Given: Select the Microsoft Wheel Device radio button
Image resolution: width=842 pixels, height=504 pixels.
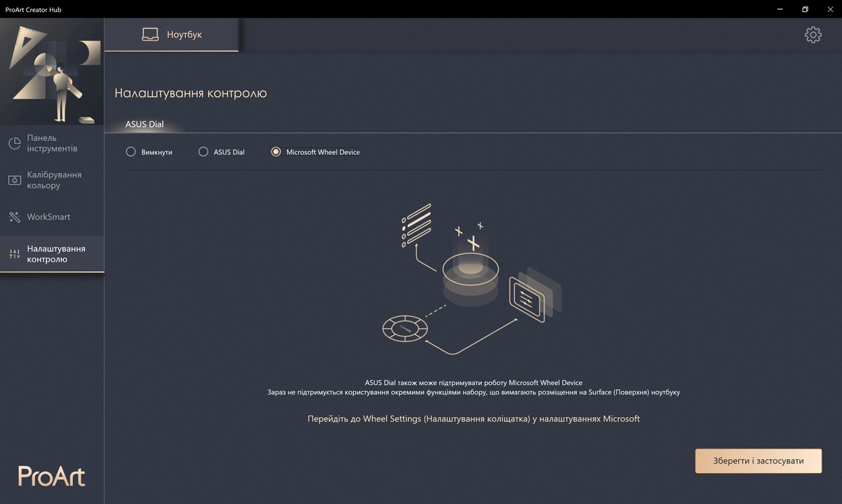Looking at the screenshot, I should (x=276, y=151).
